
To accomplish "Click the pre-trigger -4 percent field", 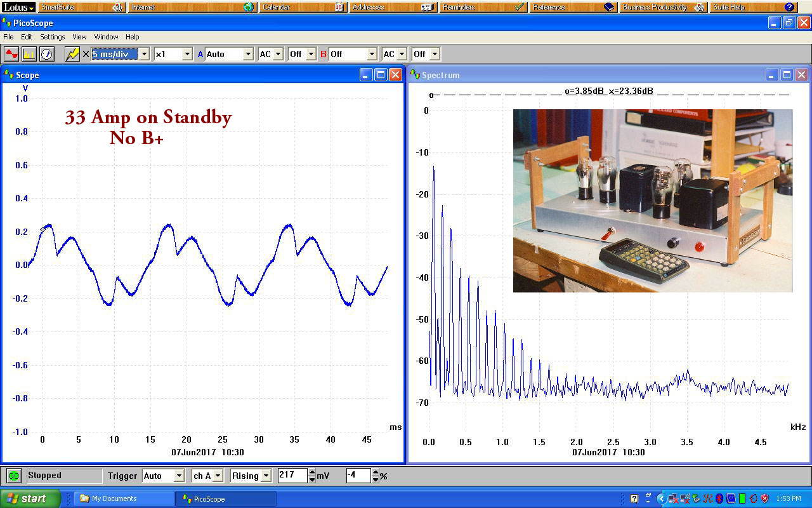I will click(x=358, y=476).
